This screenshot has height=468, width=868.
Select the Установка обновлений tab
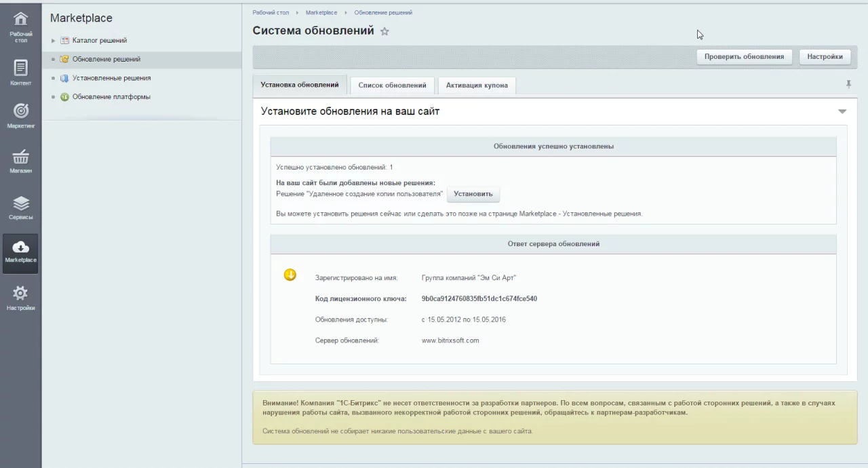click(299, 85)
